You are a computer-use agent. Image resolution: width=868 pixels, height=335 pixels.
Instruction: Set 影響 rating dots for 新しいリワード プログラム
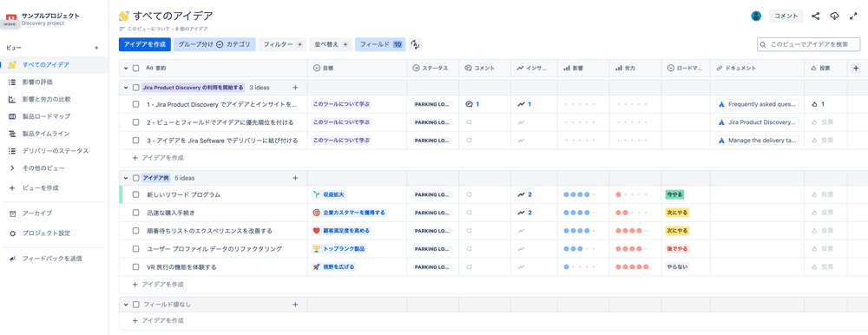tap(580, 195)
